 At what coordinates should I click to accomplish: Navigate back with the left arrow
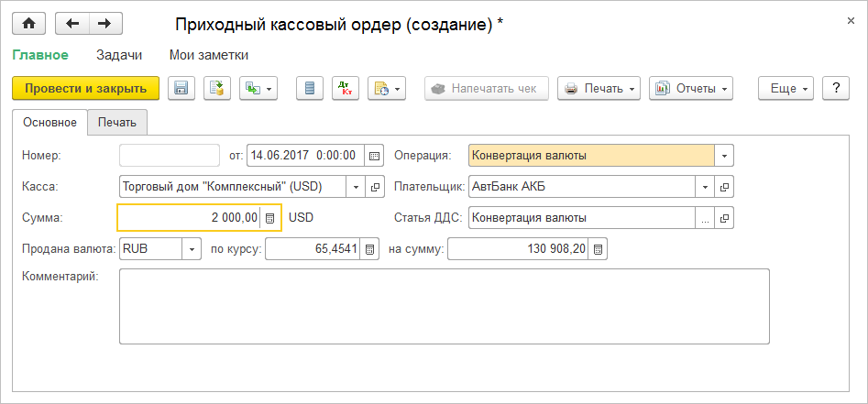coord(72,24)
